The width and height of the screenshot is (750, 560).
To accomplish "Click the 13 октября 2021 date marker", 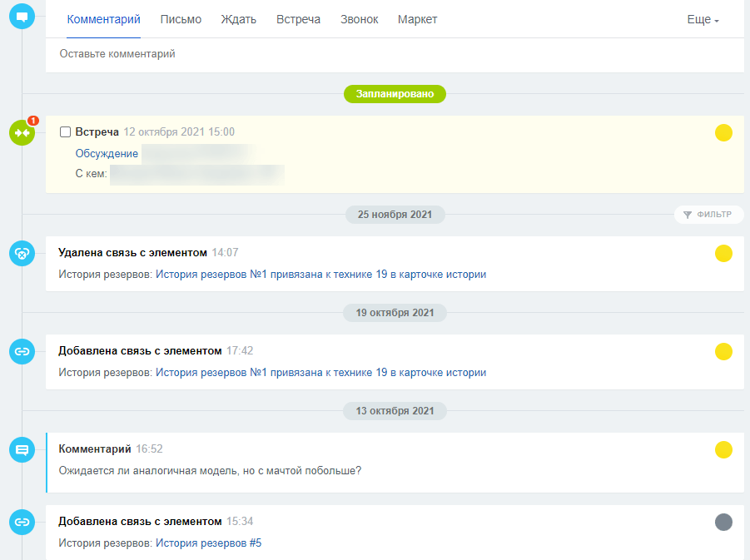I will point(395,411).
